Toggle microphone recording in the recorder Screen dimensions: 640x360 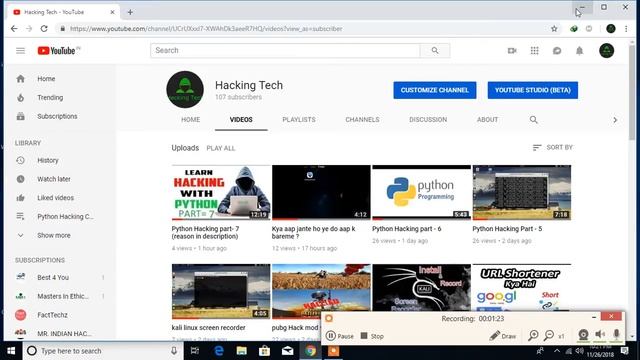pyautogui.click(x=616, y=335)
